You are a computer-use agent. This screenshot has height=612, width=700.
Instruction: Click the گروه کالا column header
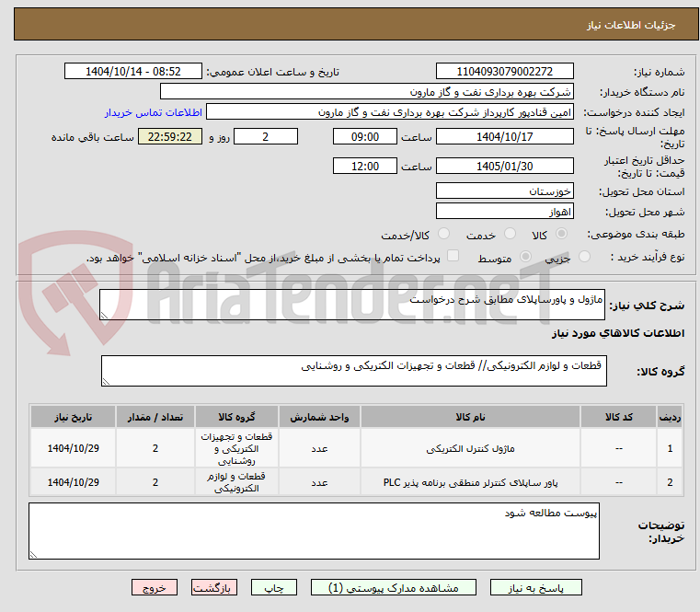[x=236, y=417]
